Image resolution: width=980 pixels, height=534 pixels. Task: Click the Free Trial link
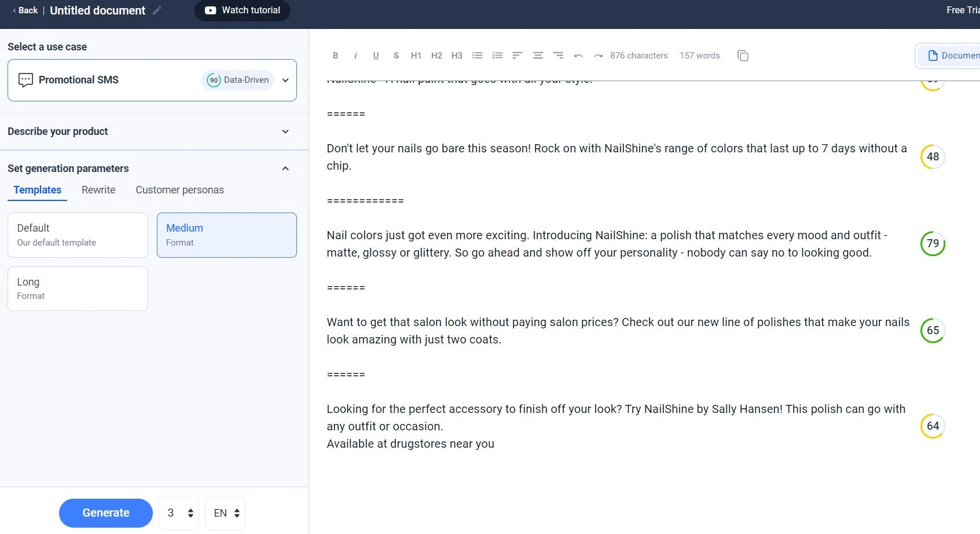point(963,10)
